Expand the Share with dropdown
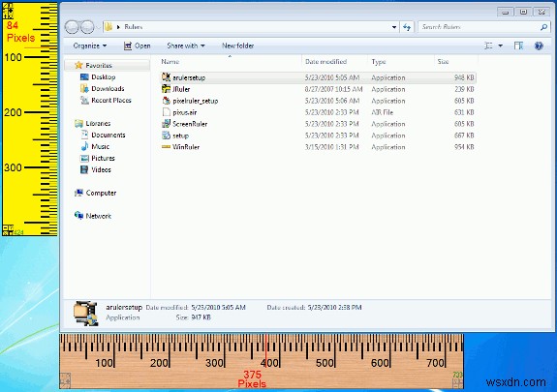The image size is (557, 392). tap(186, 45)
